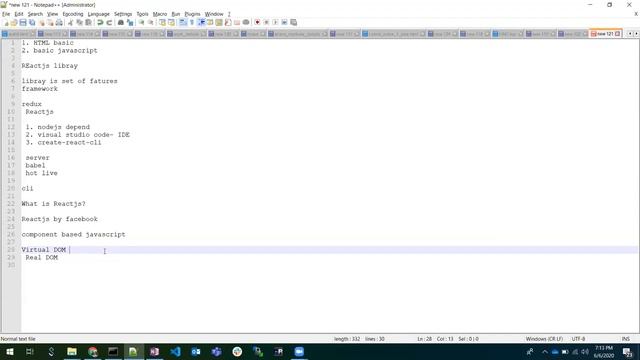Open Visual Studio Code from taskbar
The image size is (640, 360).
click(x=176, y=351)
